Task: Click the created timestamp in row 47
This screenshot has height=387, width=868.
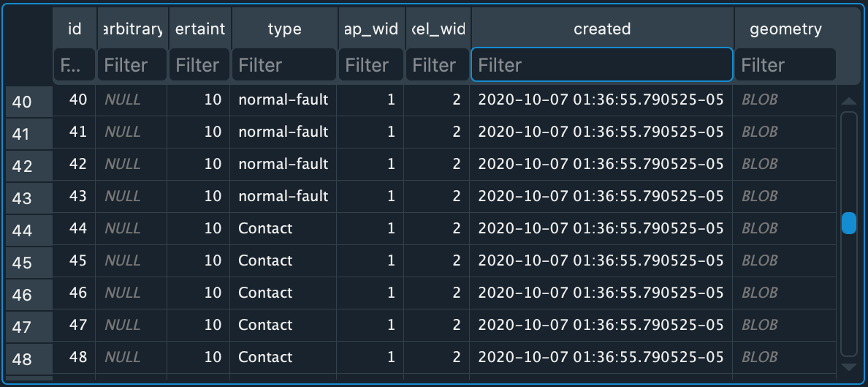Action: [601, 325]
